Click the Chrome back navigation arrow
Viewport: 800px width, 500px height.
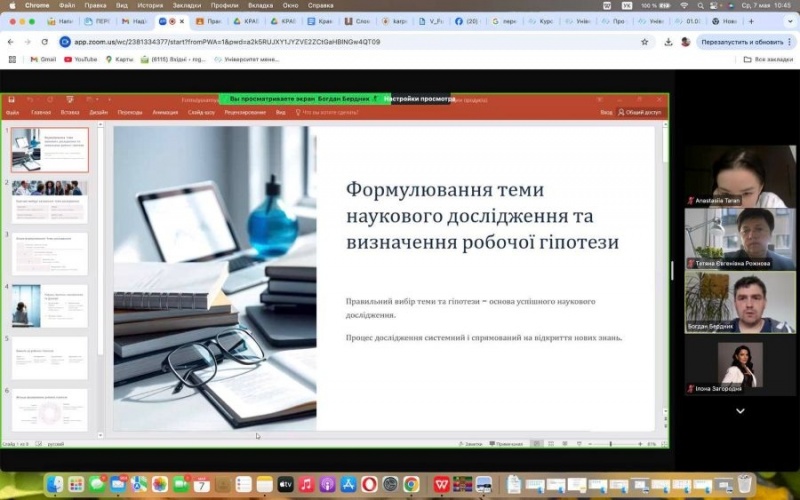pyautogui.click(x=11, y=42)
